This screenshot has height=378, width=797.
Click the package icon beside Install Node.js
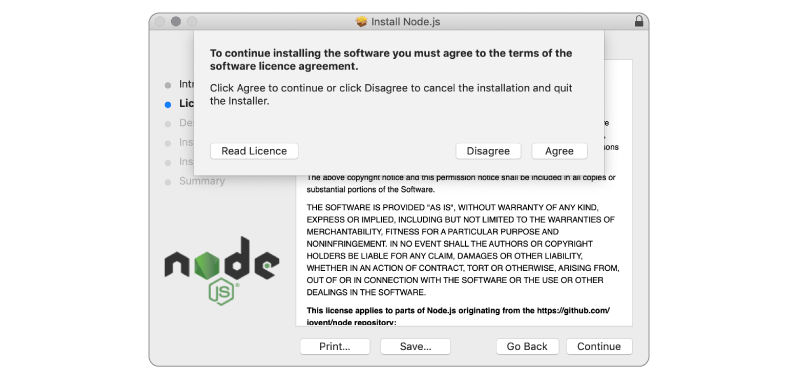tap(361, 22)
